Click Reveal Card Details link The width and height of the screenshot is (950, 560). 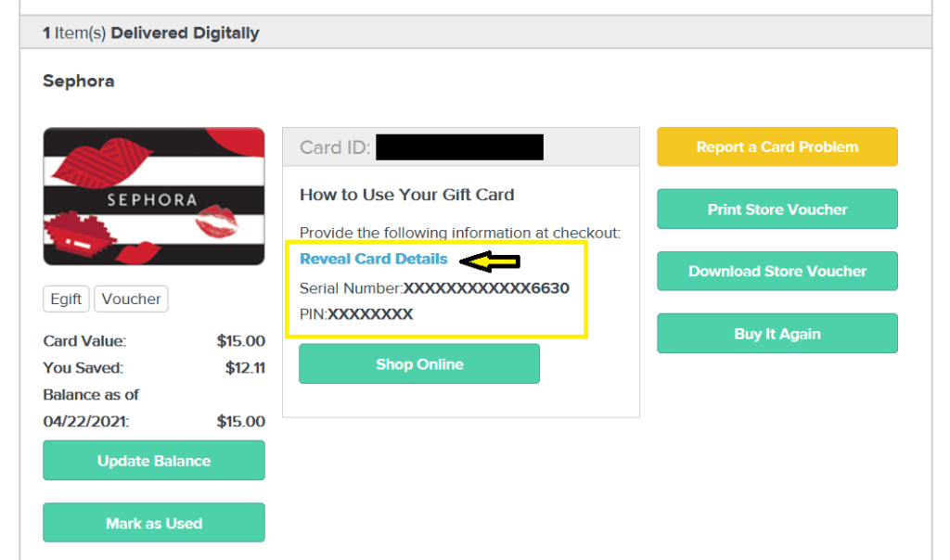[373, 259]
